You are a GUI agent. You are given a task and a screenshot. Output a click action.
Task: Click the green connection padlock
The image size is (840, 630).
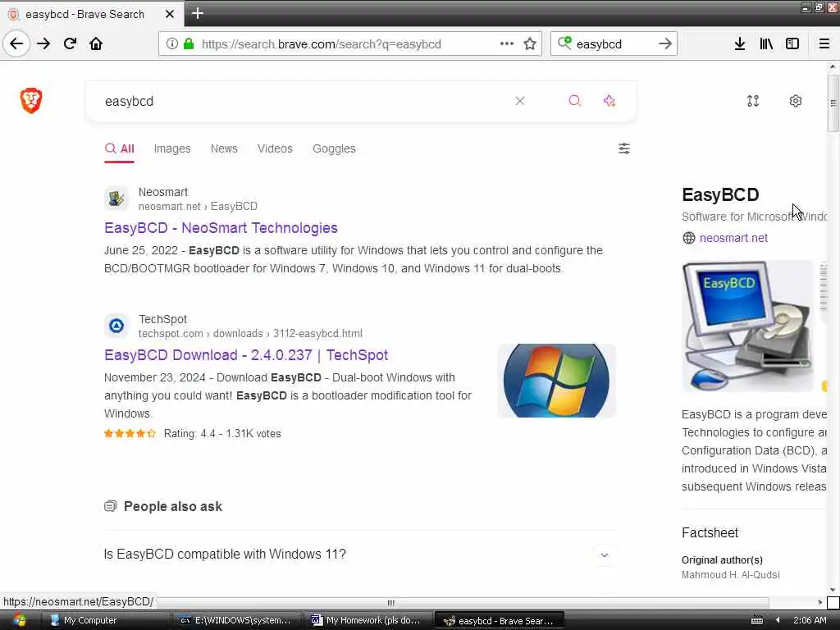coord(189,44)
